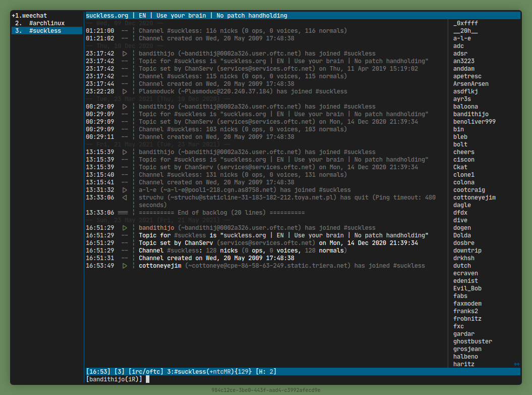This screenshot has height=395, width=532.
Task: Click the channel modes (+ntcMR) in status bar
Action: pyautogui.click(x=224, y=372)
